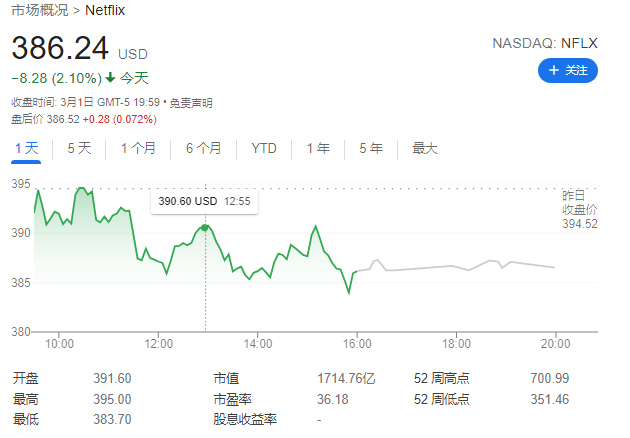Screen dimensions: 630x438
Task: Click the 16:00 time axis label
Action: [357, 344]
